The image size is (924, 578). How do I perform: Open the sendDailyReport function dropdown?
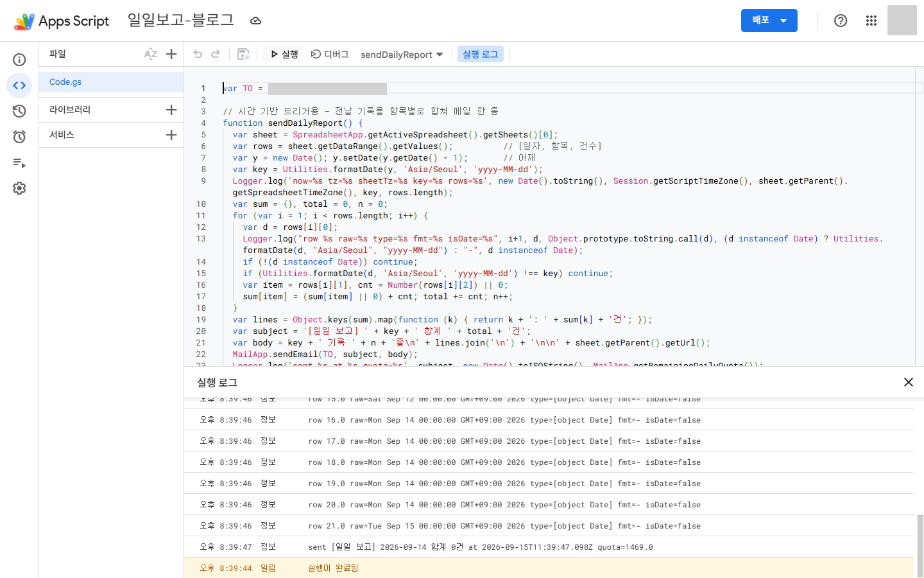402,55
